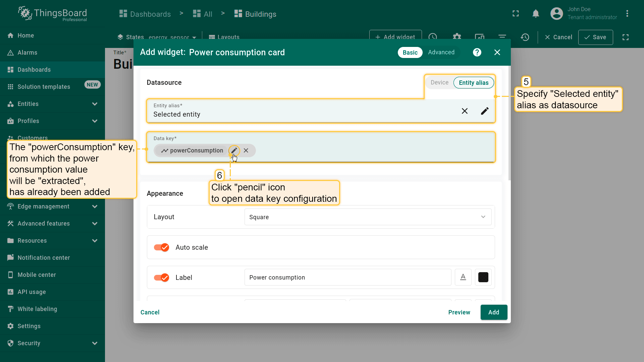Edit the Selected entity alias
644x362 pixels.
click(485, 111)
